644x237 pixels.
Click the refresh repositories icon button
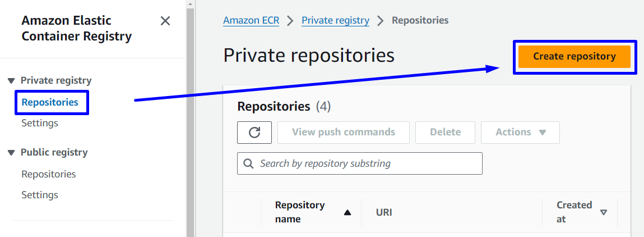click(254, 133)
